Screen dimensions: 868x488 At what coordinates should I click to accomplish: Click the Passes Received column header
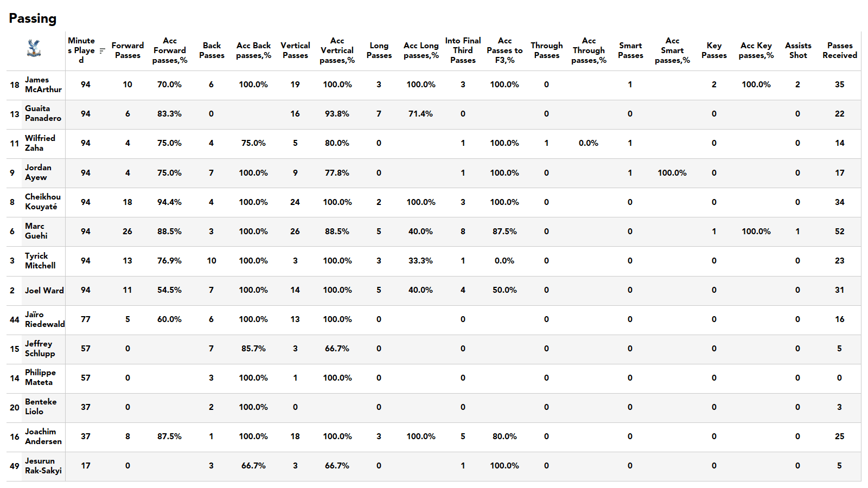[x=840, y=50]
